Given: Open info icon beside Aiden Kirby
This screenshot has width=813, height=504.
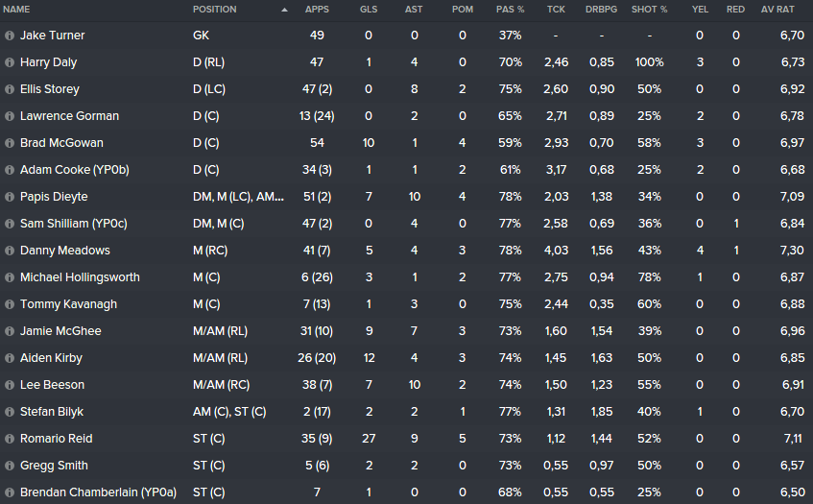Looking at the screenshot, I should [9, 358].
